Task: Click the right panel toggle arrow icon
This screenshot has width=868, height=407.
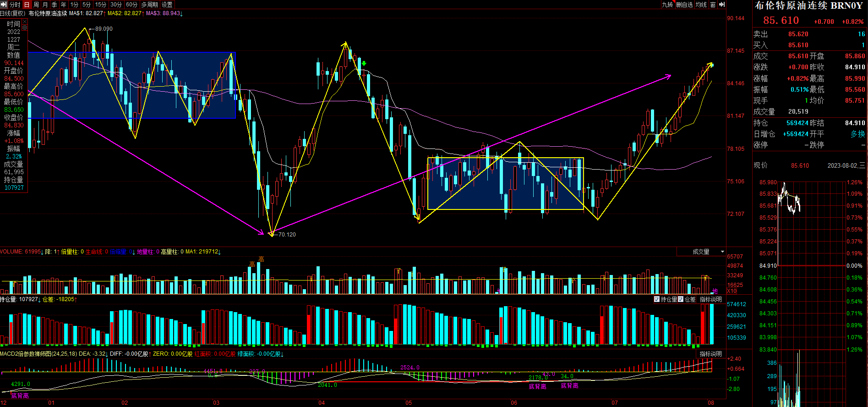Action: click(722, 4)
